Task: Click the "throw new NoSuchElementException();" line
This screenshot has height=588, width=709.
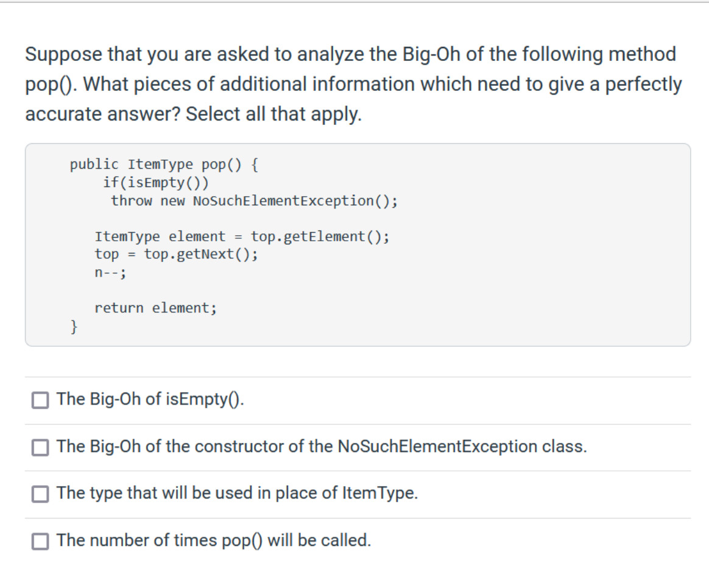Action: pos(255,200)
